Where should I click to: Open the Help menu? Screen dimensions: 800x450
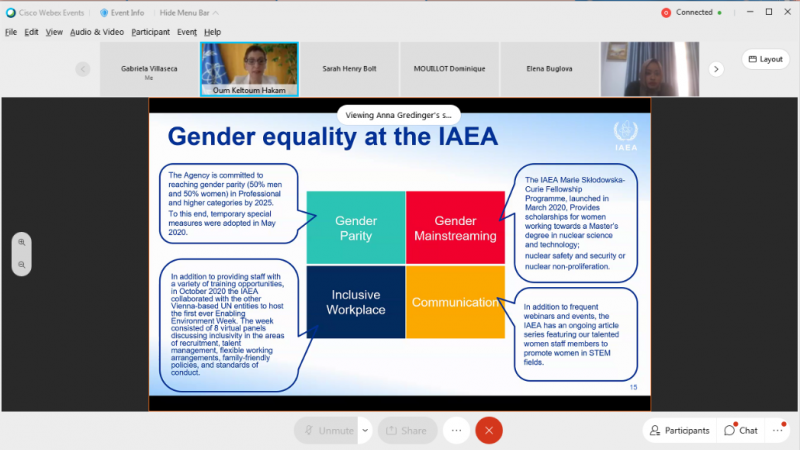point(212,32)
